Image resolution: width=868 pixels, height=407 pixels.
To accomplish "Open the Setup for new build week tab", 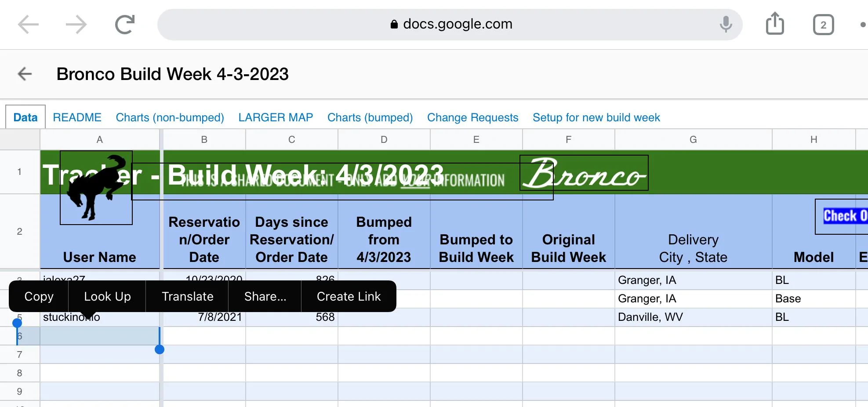I will [x=596, y=117].
